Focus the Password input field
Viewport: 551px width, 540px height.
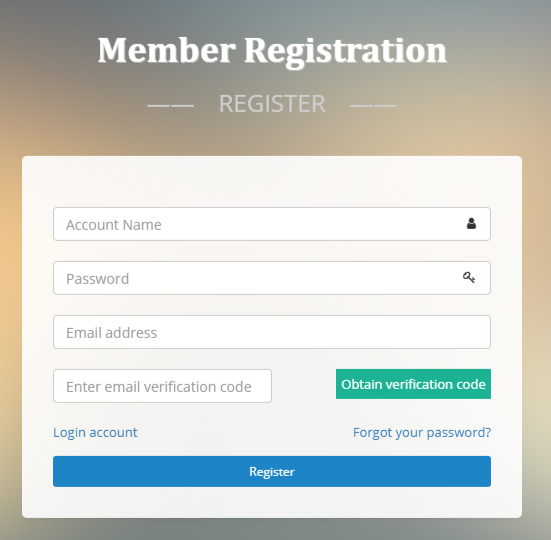[272, 278]
